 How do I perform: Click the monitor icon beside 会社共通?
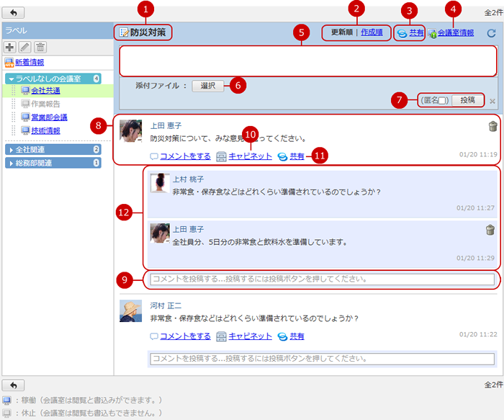coord(25,91)
